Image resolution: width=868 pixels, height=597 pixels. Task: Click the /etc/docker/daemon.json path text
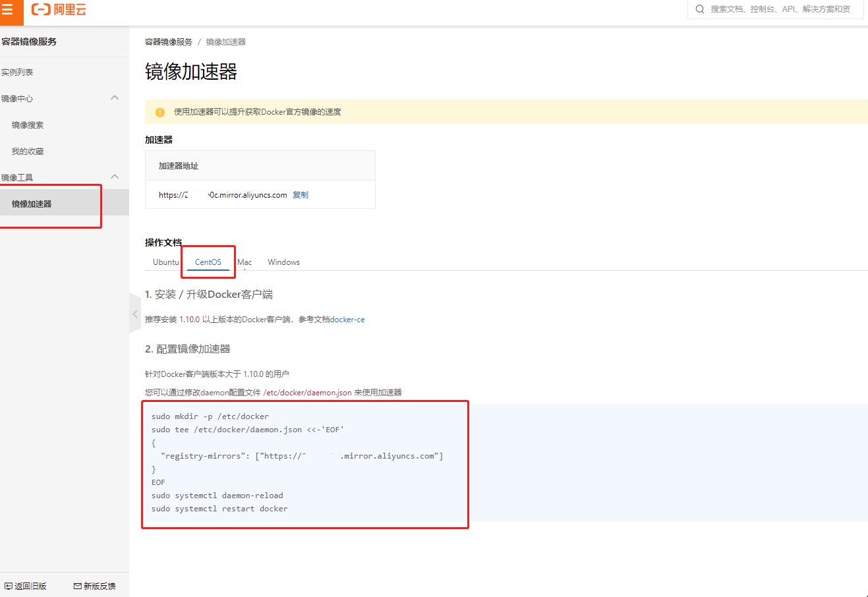(x=308, y=393)
